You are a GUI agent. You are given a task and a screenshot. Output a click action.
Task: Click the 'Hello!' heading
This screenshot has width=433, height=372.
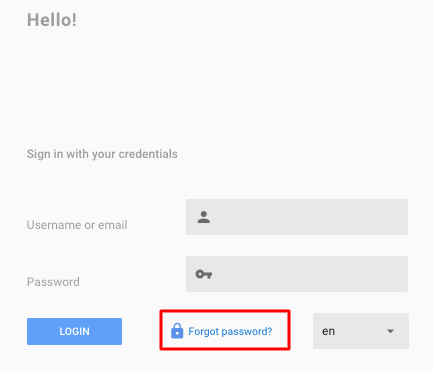[52, 20]
